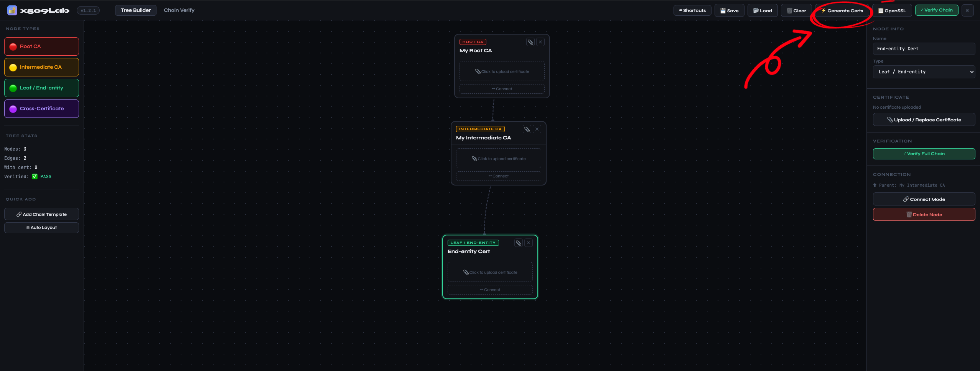Click the envelope icon in the top bar
This screenshot has width=980, height=371.
pyautogui.click(x=967, y=10)
